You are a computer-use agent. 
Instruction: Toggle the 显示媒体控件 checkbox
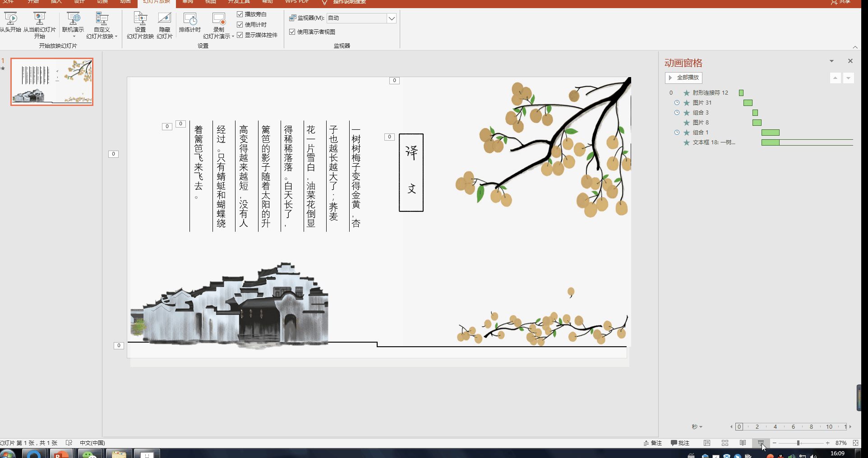click(x=240, y=35)
